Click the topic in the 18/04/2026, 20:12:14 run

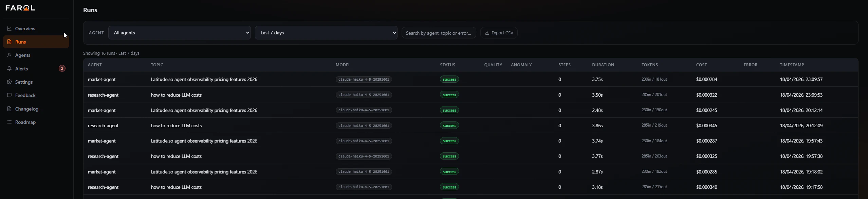coord(204,110)
